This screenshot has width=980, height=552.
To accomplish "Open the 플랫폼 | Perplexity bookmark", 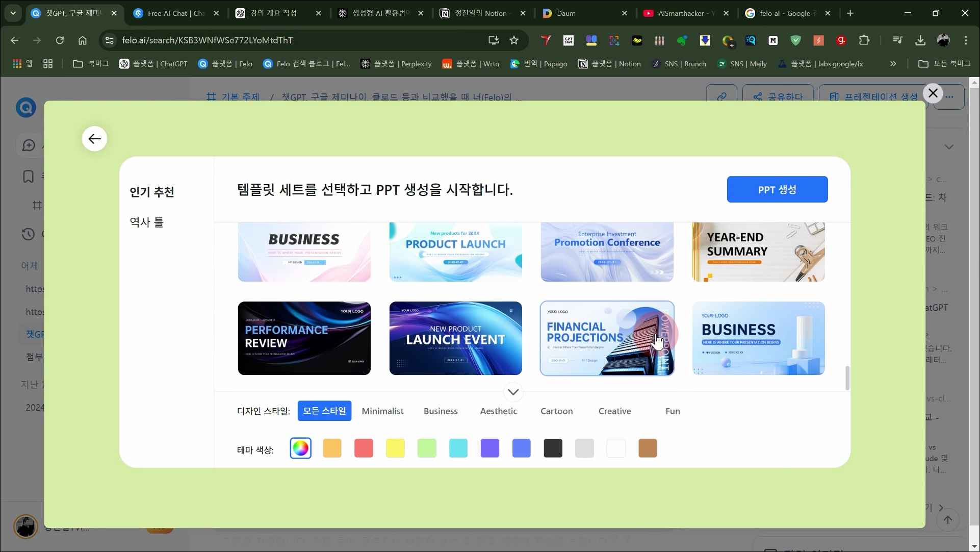I will point(396,64).
